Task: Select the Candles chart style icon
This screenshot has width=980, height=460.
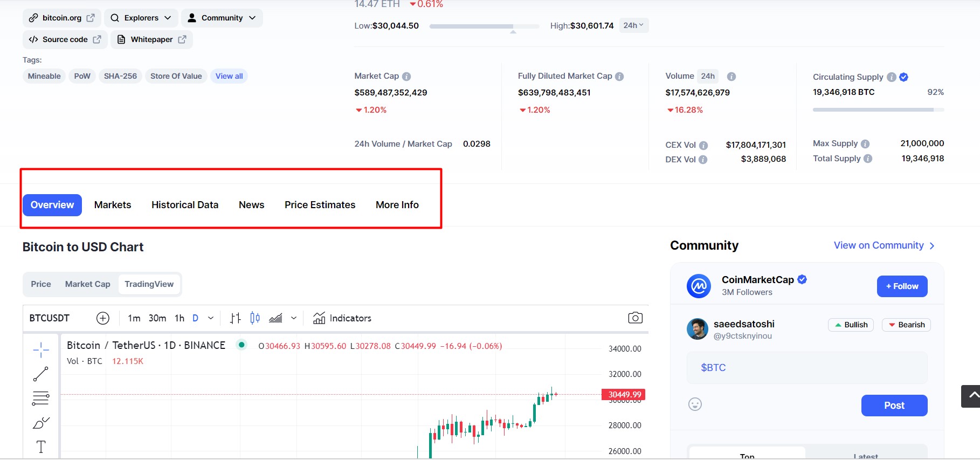Action: (x=255, y=318)
